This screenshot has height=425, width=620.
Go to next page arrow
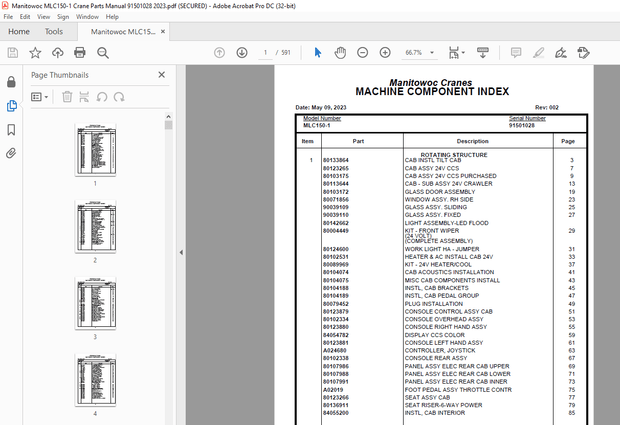tap(242, 53)
